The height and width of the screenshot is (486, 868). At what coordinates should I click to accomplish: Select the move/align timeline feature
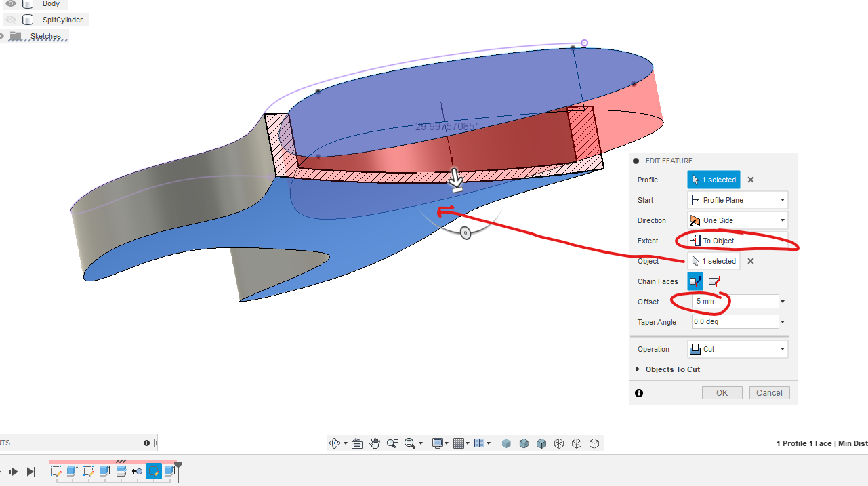click(137, 471)
